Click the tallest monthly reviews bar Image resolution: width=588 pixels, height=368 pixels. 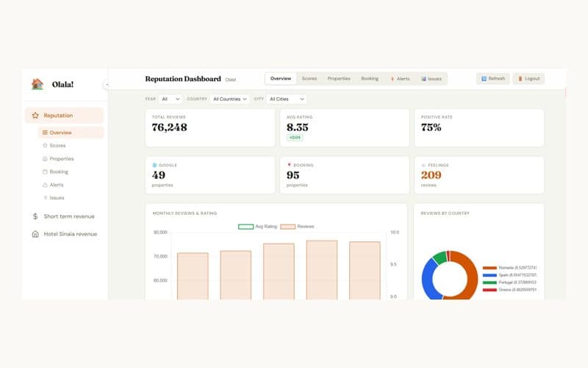322,269
